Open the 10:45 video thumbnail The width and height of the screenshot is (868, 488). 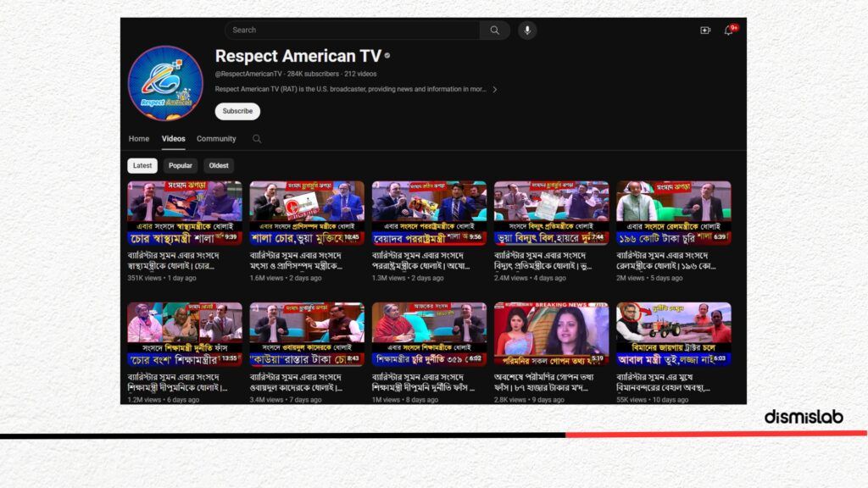point(307,213)
